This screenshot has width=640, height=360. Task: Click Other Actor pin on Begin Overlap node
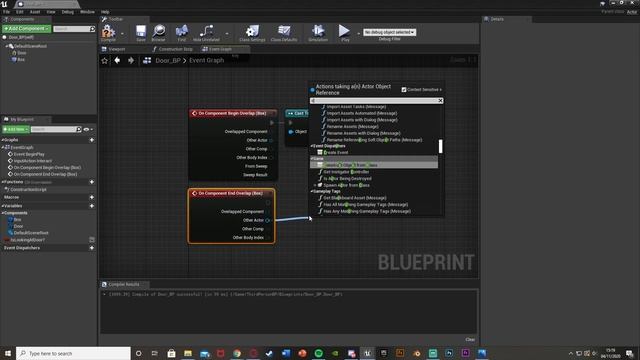click(x=271, y=140)
